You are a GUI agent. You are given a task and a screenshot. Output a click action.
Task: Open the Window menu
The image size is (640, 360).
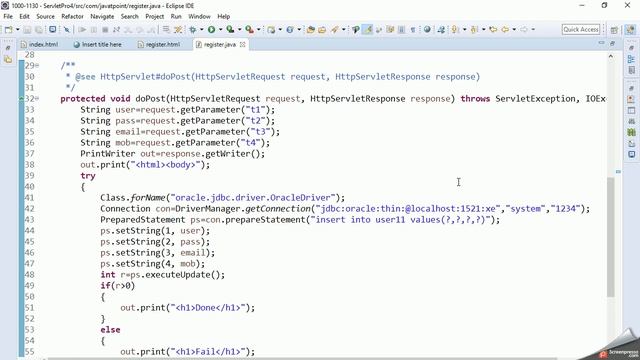tap(199, 16)
